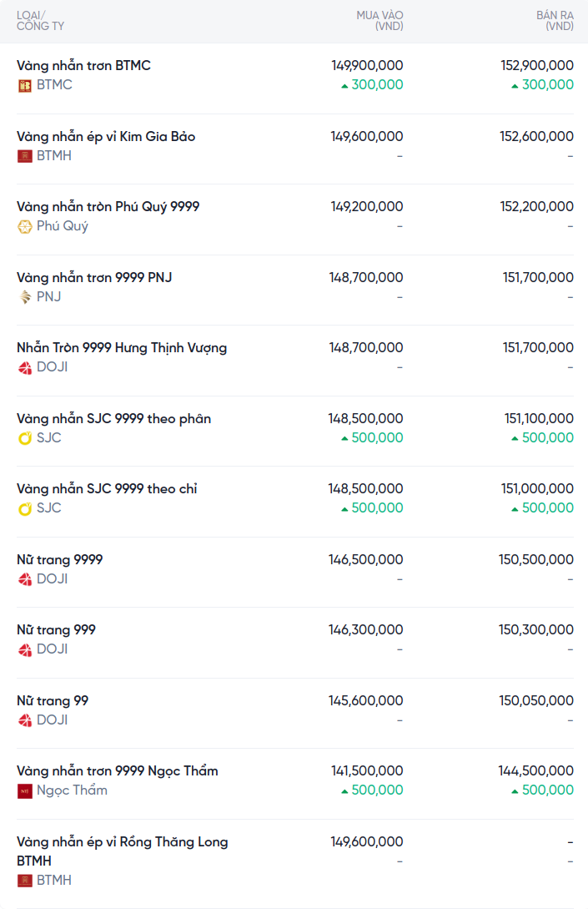Click DOJI logo under Hưng Thịnh Vượng
The height and width of the screenshot is (909, 588).
coord(25,367)
